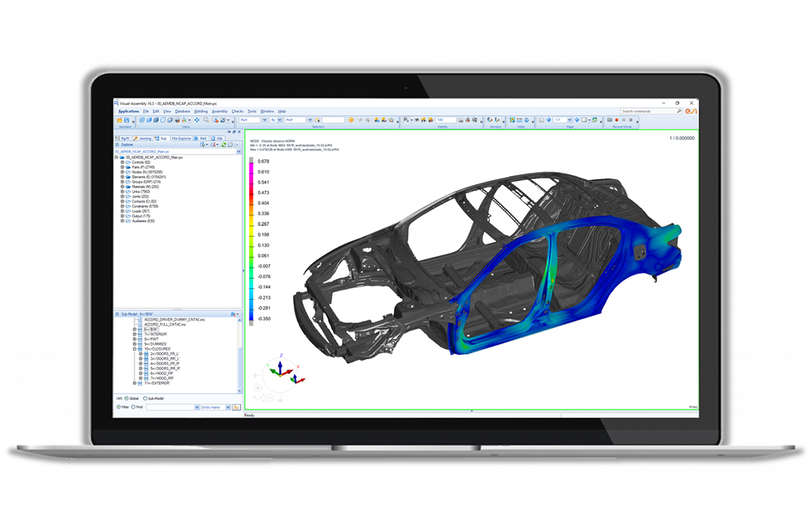
Task: Select the Materials (M) (282) tree item
Action: [x=146, y=187]
